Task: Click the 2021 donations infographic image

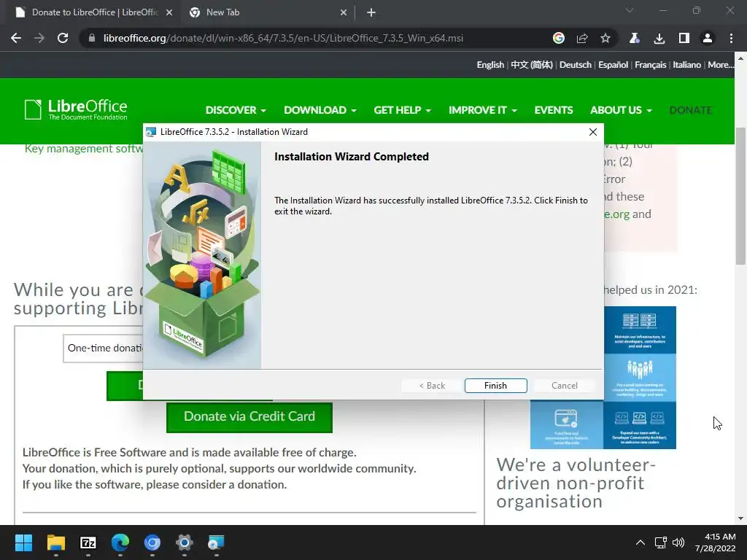Action: (x=639, y=377)
